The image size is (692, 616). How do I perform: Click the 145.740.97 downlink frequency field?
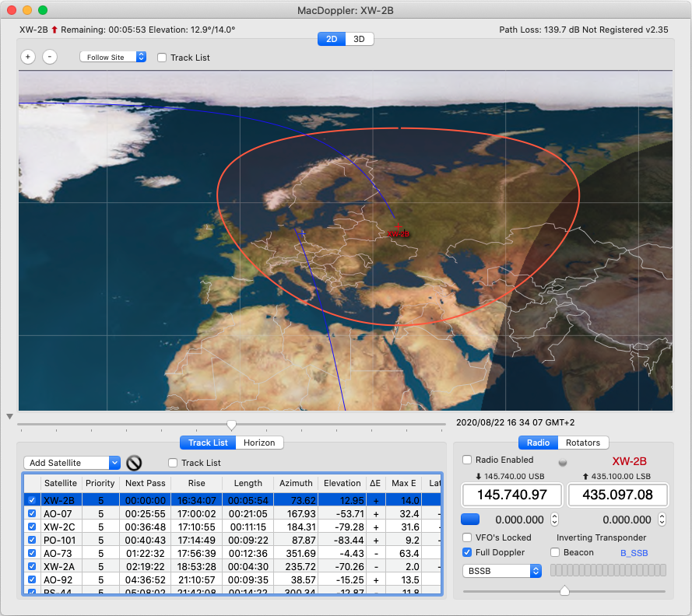pos(512,495)
